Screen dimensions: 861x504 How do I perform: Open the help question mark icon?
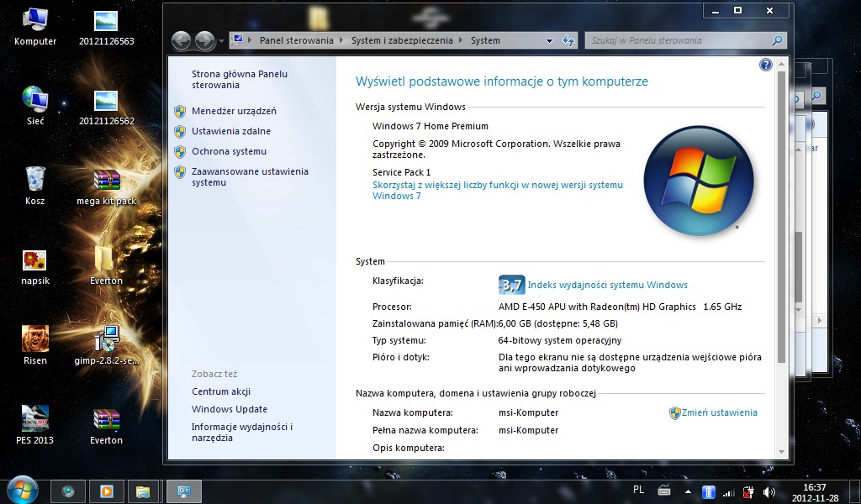tap(765, 65)
